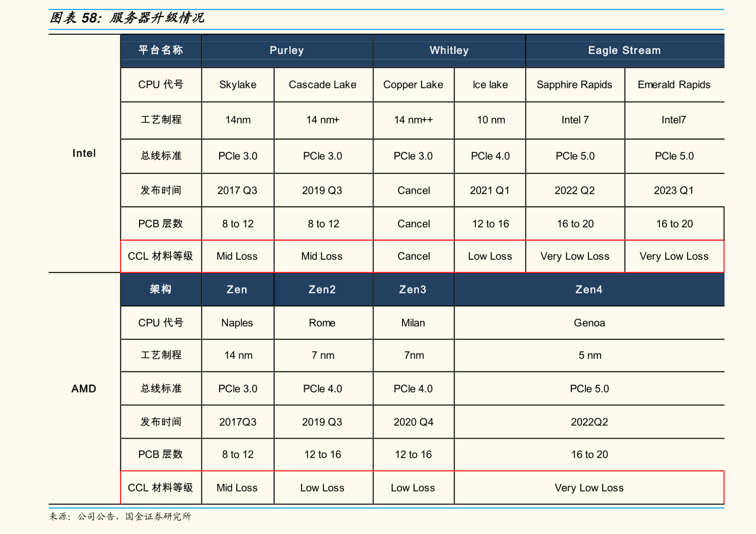Click '16 to 20' under Emerald Rapids
Image resolution: width=756 pixels, height=534 pixels.
[674, 224]
